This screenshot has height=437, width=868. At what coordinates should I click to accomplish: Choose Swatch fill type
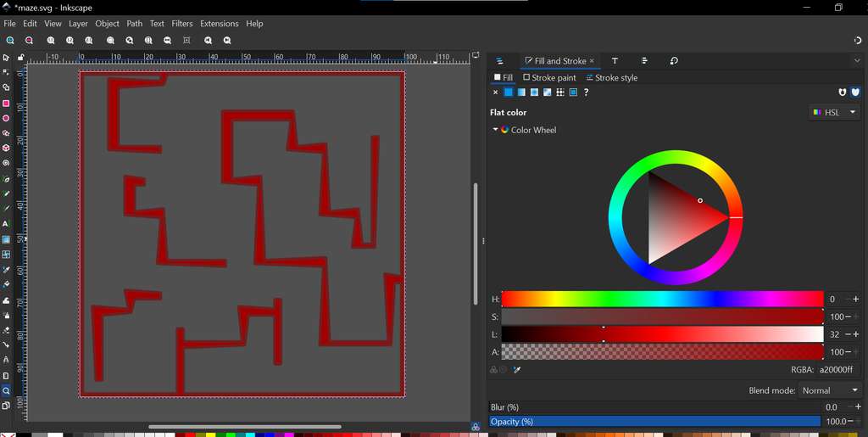pyautogui.click(x=574, y=92)
